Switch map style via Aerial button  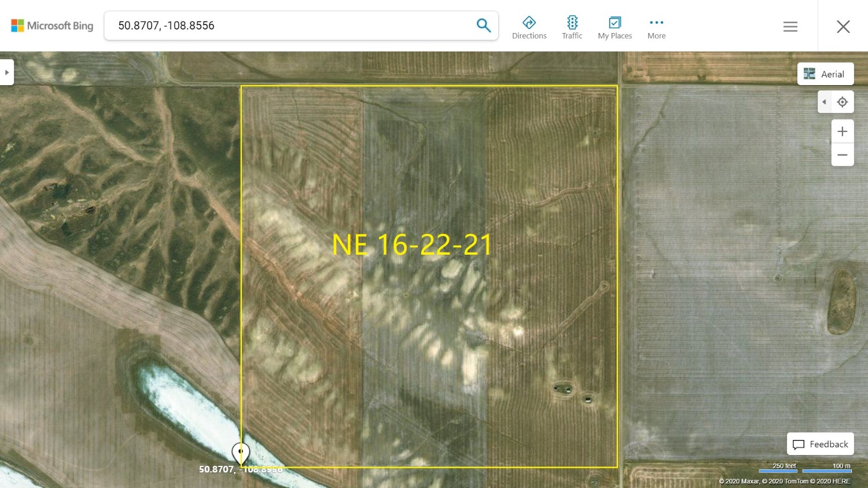click(825, 74)
